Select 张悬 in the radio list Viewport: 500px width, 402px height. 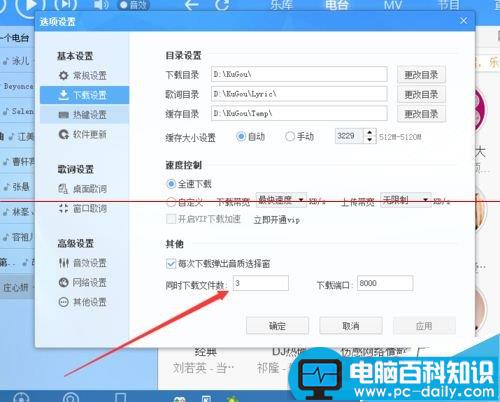(x=17, y=187)
